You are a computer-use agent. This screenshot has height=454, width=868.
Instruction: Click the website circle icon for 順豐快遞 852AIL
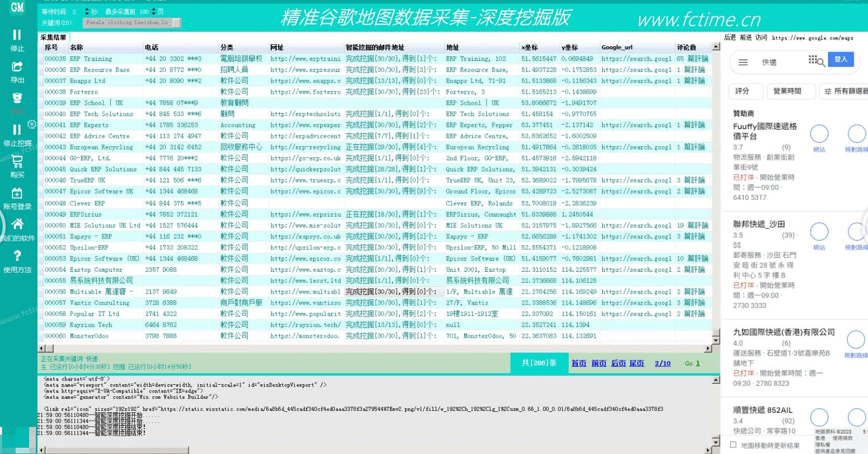click(819, 418)
